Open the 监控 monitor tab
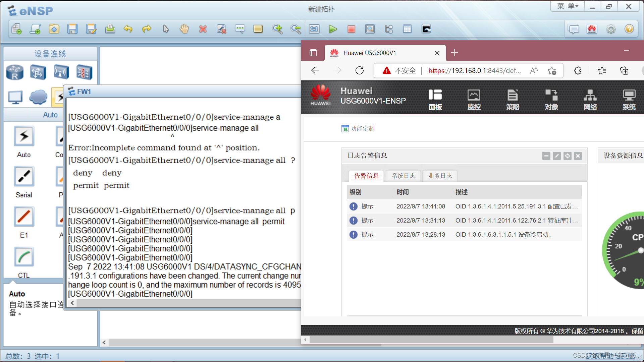The height and width of the screenshot is (362, 644). [x=474, y=100]
